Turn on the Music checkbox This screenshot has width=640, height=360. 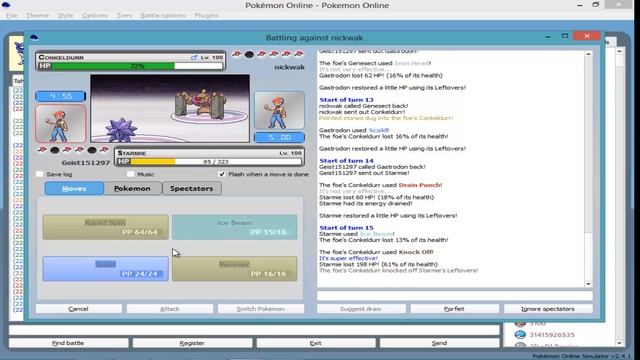pos(131,174)
